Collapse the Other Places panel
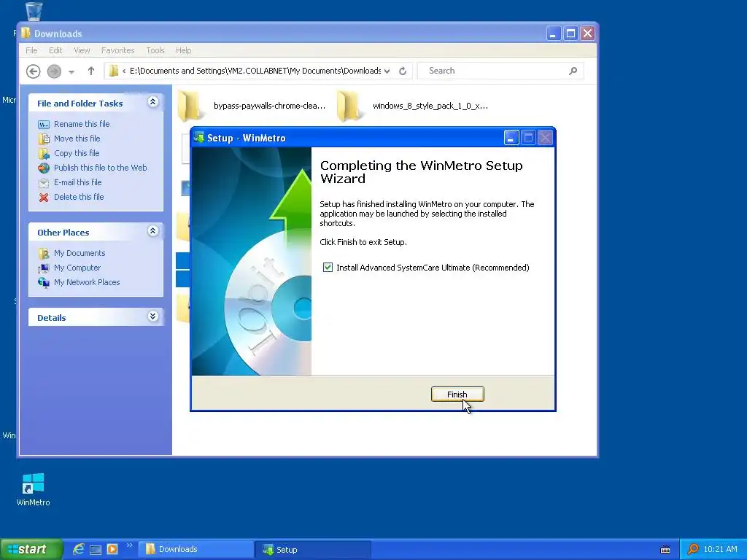 pyautogui.click(x=153, y=231)
